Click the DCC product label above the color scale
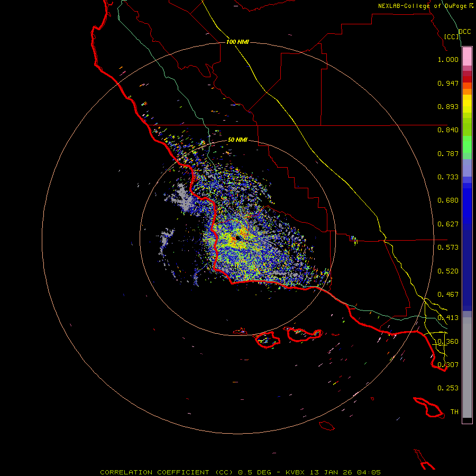The height and width of the screenshot is (476, 476). pos(465,32)
